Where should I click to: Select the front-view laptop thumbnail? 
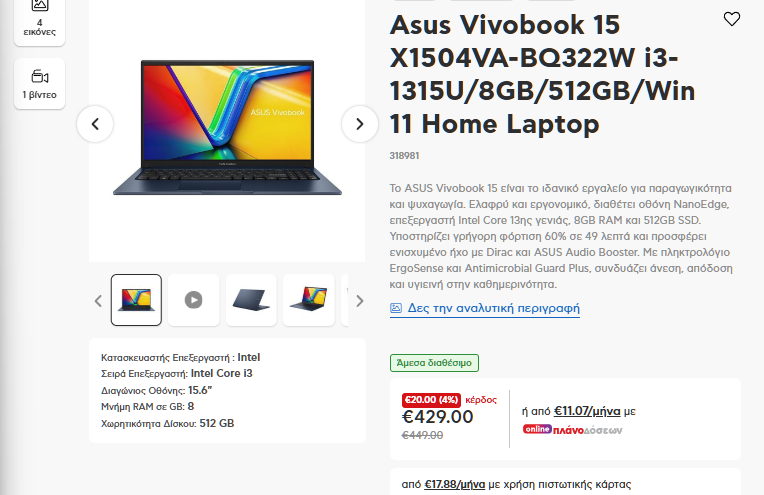pos(136,300)
